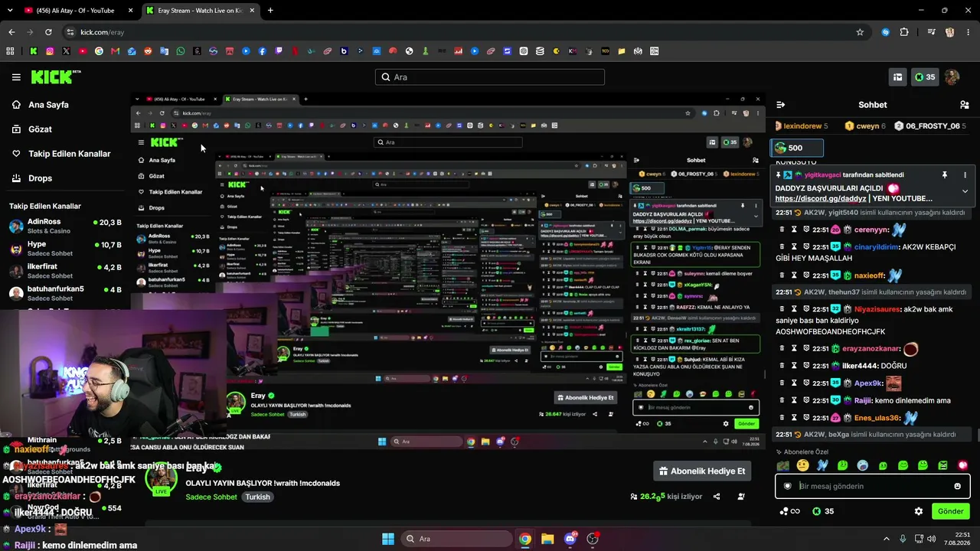This screenshot has width=980, height=551.
Task: Open the Kick sidebar hamburger menu
Action: (x=16, y=77)
